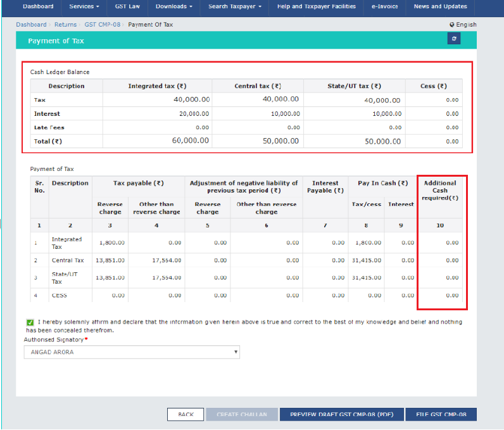The image size is (504, 430).
Task: Click Integrated Tax Pay In Cash 1,800.00 value
Action: click(x=368, y=243)
